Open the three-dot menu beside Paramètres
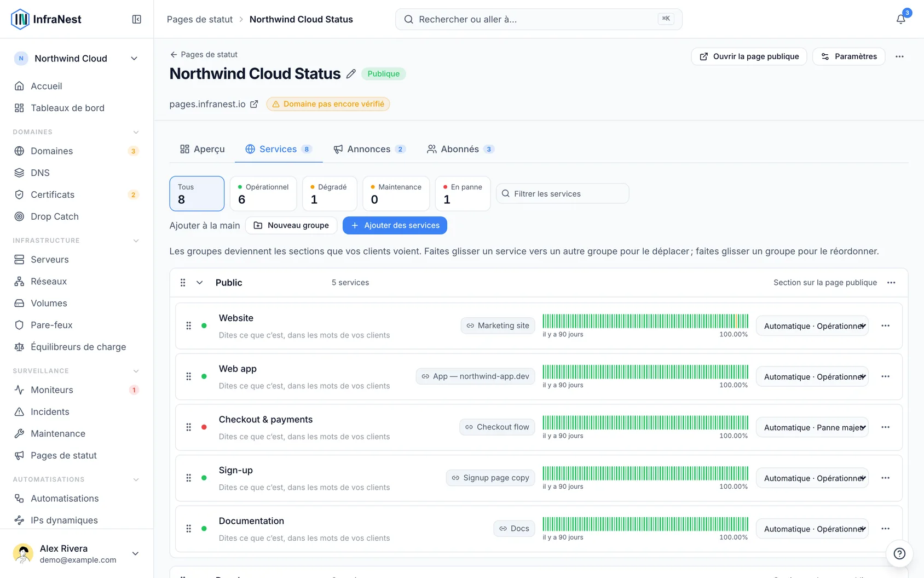This screenshot has height=578, width=924. pyautogui.click(x=899, y=56)
